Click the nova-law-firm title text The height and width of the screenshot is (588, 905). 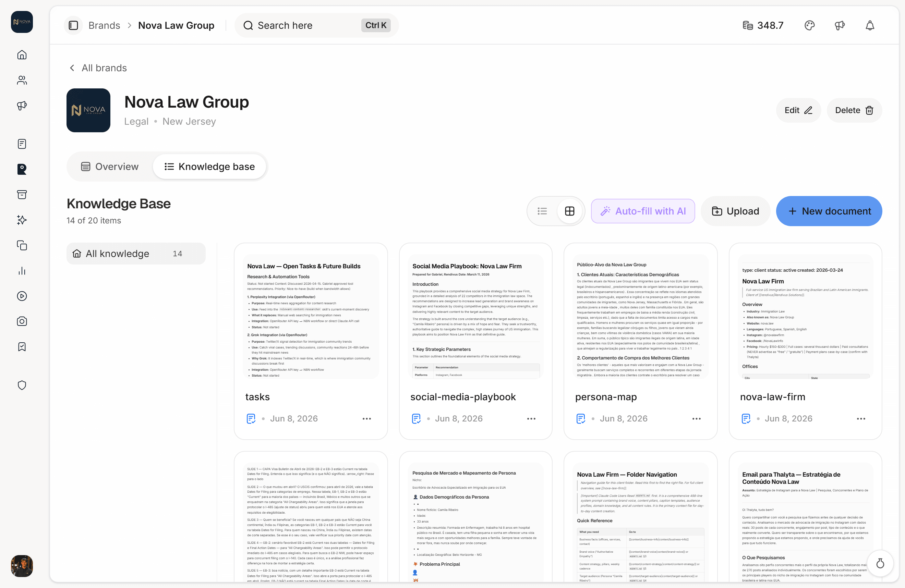point(772,397)
